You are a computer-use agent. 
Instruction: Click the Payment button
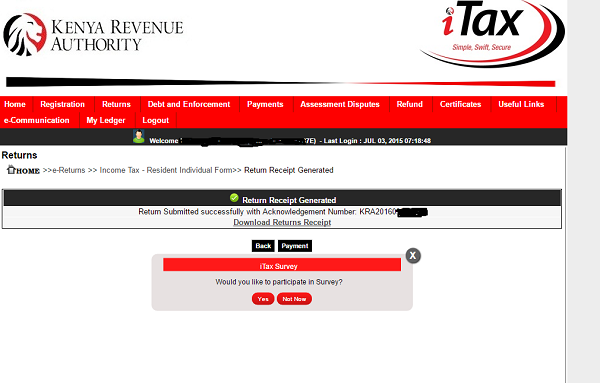pos(295,246)
